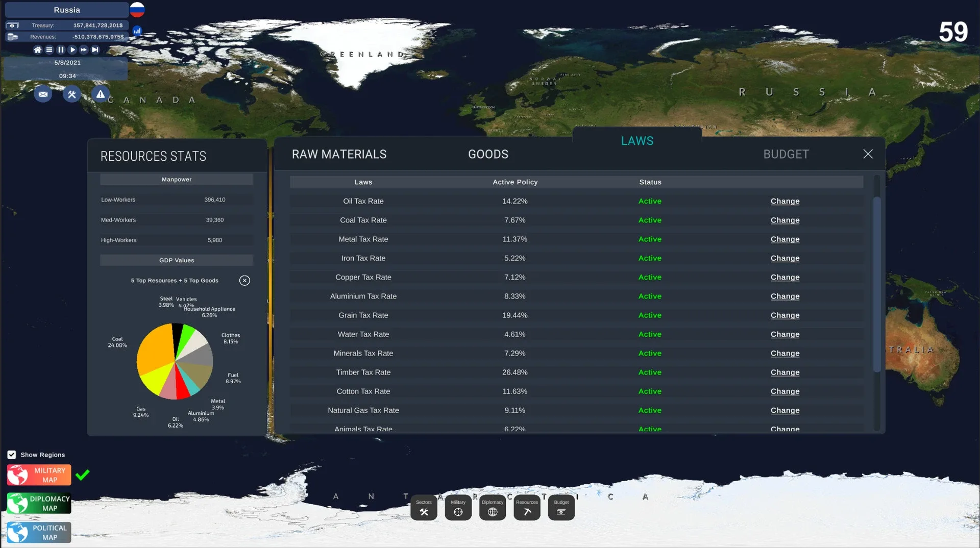Viewport: 980px width, 548px height.
Task: Switch to the Political Map view
Action: click(x=39, y=532)
